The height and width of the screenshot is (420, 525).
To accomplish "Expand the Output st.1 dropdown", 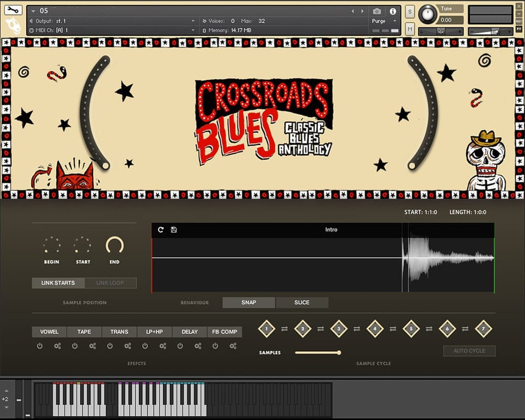I will coord(193,21).
